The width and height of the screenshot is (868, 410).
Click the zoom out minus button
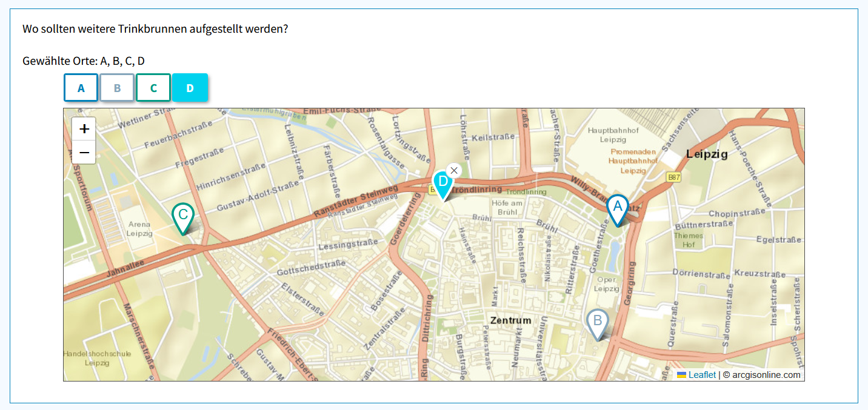(x=84, y=152)
